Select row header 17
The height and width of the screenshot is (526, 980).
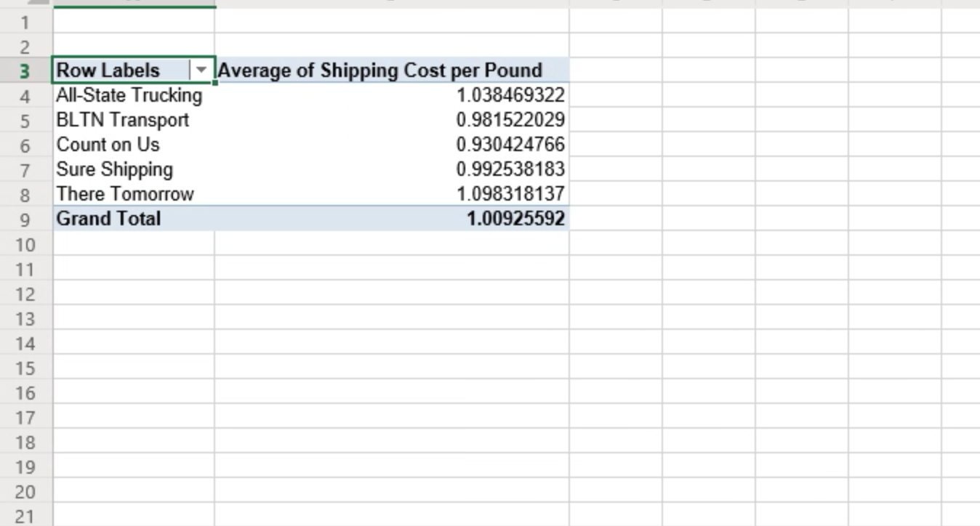point(26,417)
